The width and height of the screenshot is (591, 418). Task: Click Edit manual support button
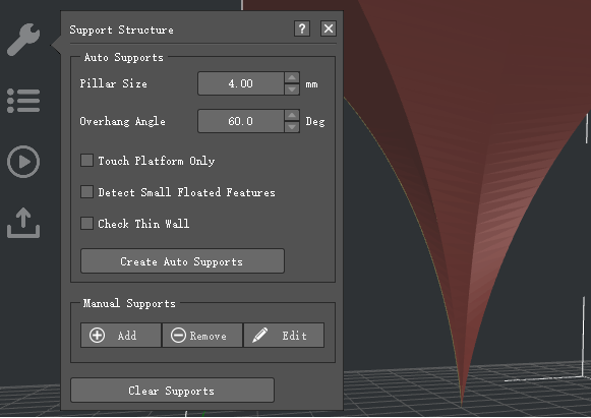(x=284, y=335)
